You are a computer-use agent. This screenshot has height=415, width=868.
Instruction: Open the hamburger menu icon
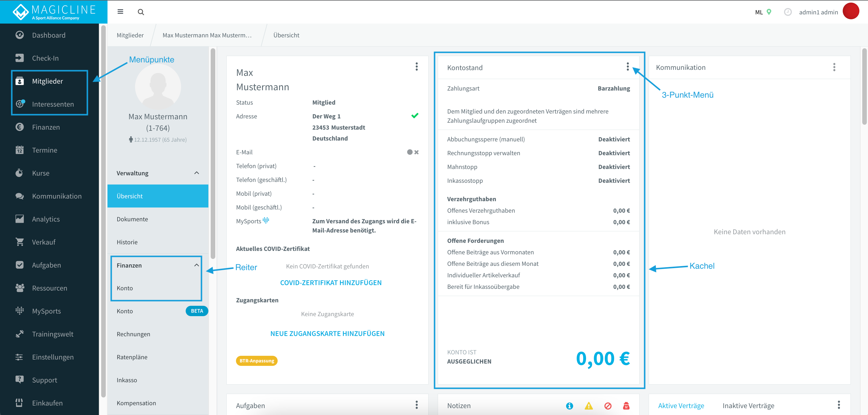120,12
